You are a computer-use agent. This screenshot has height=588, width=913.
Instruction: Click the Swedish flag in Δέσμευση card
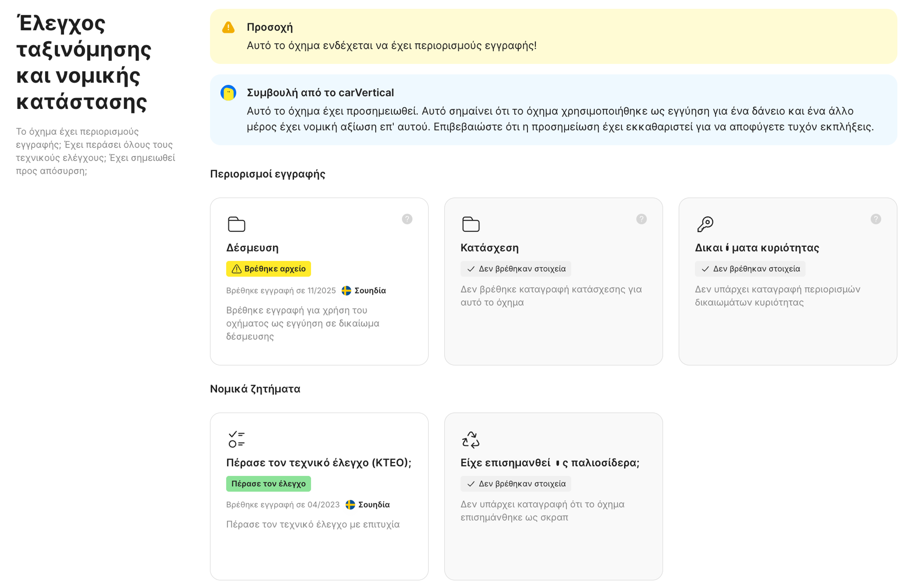click(346, 291)
